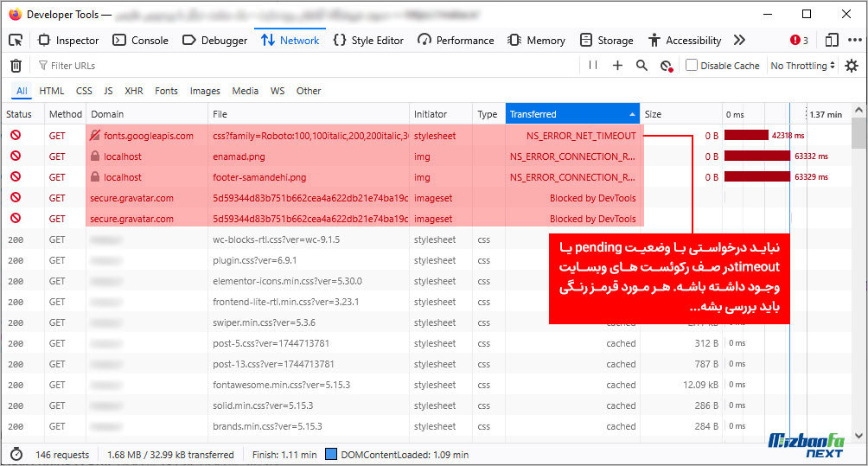Clear network log with trash icon
Screen dimensions: 868x466
coord(16,66)
